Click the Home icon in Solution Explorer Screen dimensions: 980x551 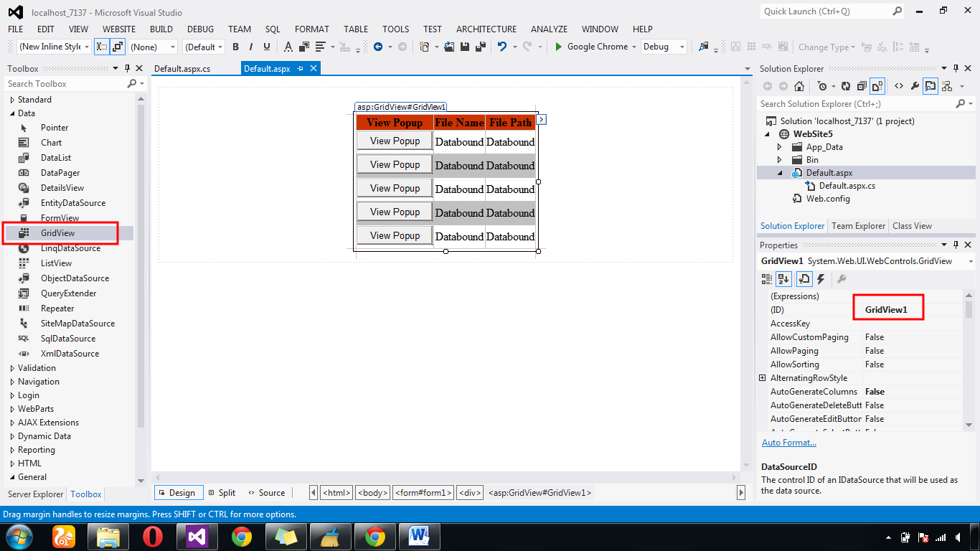point(799,86)
